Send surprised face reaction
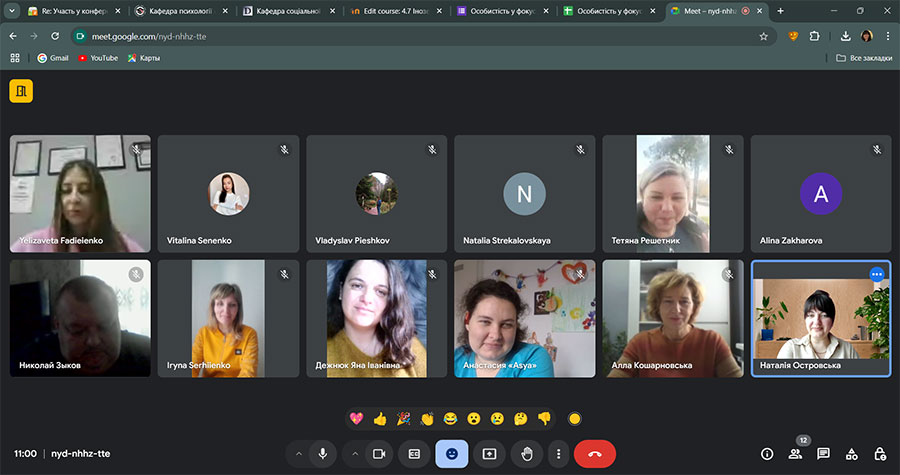900x475 pixels. [x=474, y=419]
